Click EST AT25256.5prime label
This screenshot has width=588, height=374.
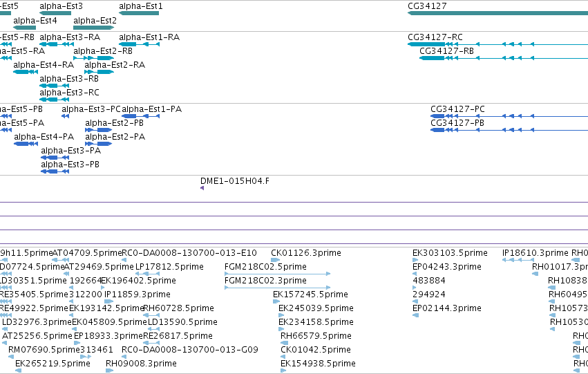click(x=37, y=337)
